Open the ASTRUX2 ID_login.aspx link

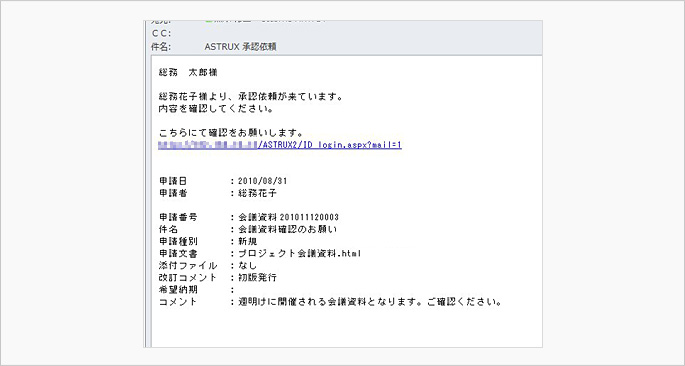pyautogui.click(x=280, y=145)
